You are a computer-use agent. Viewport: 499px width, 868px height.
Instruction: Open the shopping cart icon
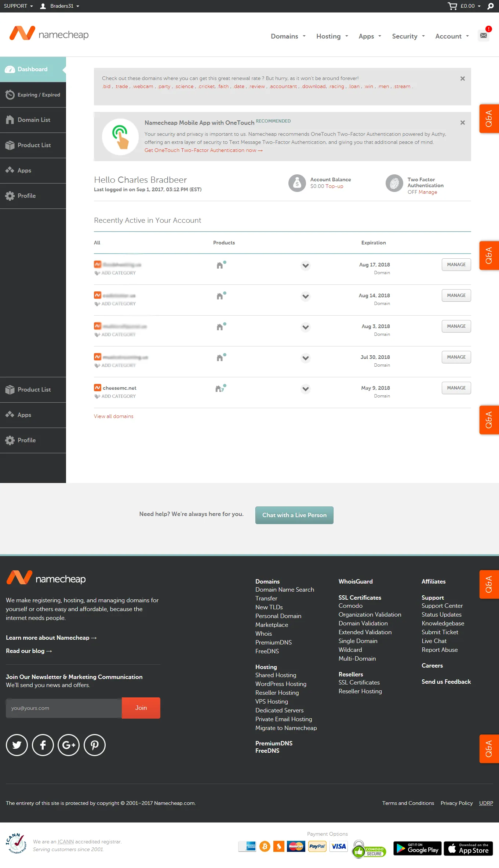pyautogui.click(x=452, y=6)
